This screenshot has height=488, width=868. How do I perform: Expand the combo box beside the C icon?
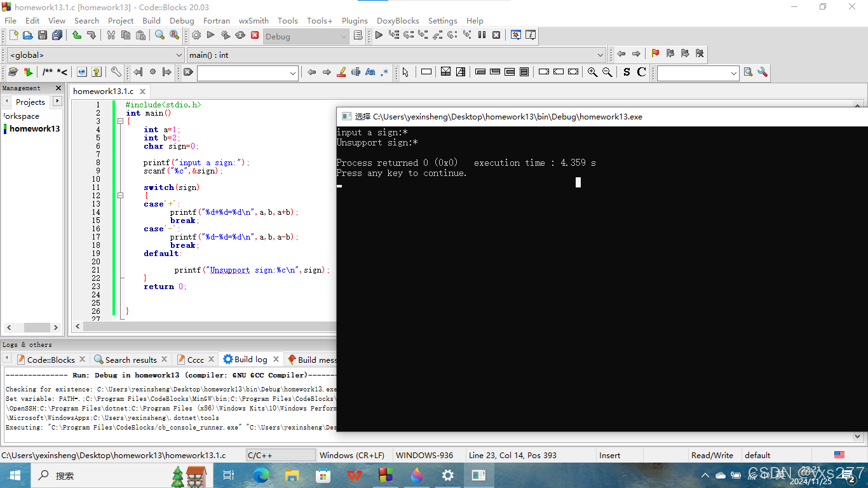734,73
